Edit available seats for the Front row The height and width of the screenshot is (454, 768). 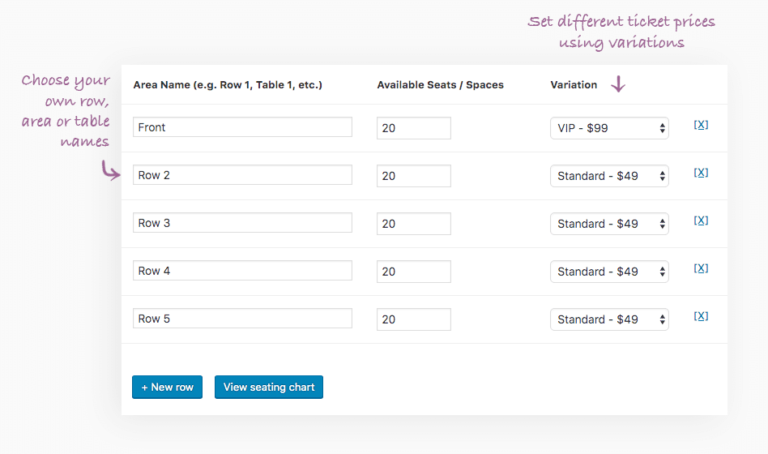pyautogui.click(x=413, y=128)
